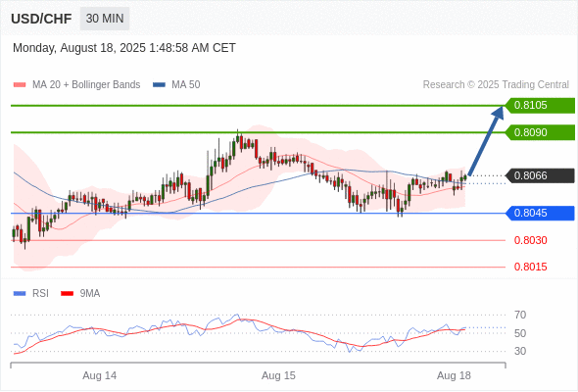Click the Aug 14 date marker

100,375
